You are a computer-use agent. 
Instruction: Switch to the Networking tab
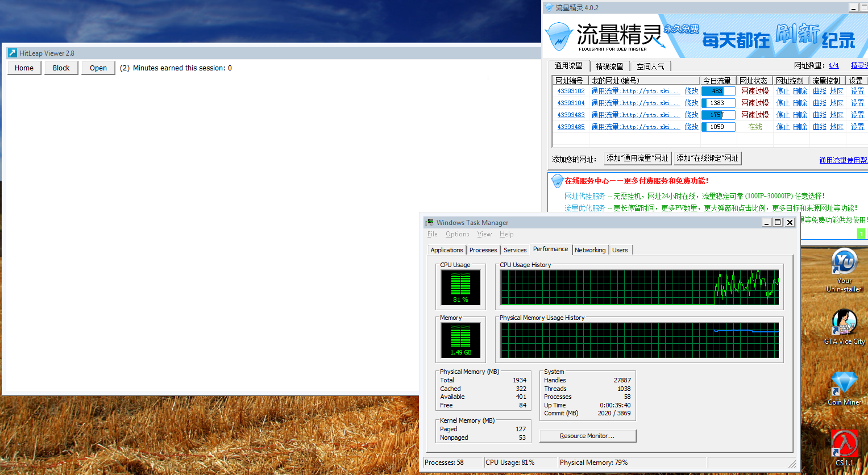coord(590,250)
